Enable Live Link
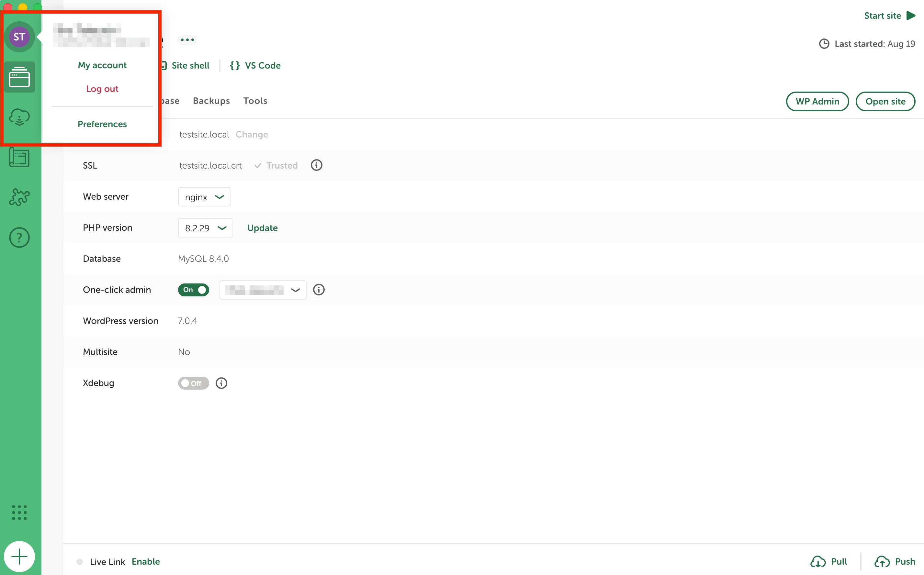The height and width of the screenshot is (575, 924). [x=146, y=562]
